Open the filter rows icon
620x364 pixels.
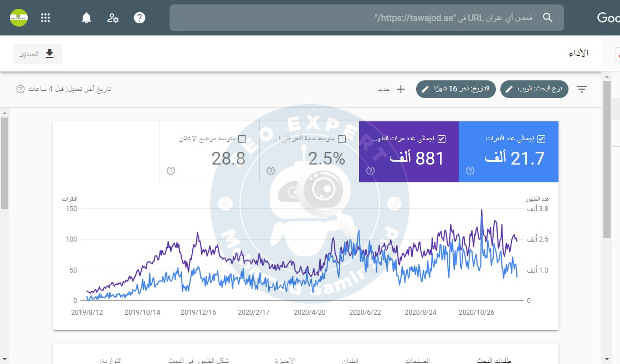pos(582,89)
